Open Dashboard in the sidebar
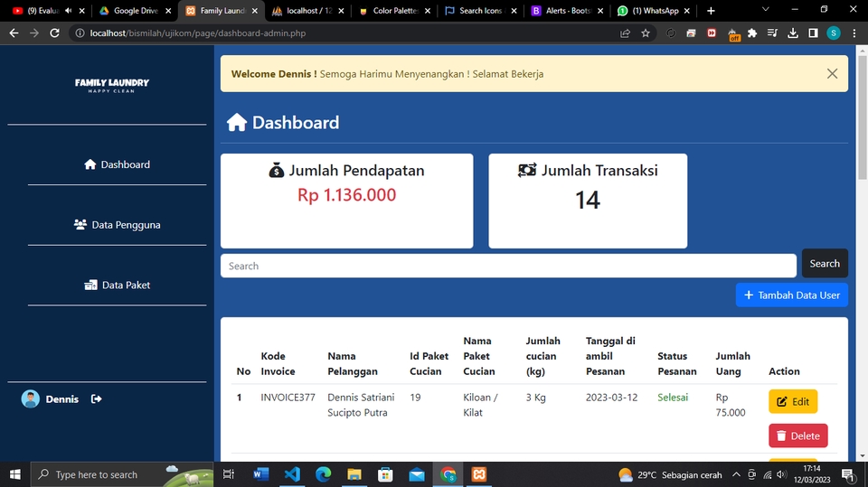 tap(117, 164)
